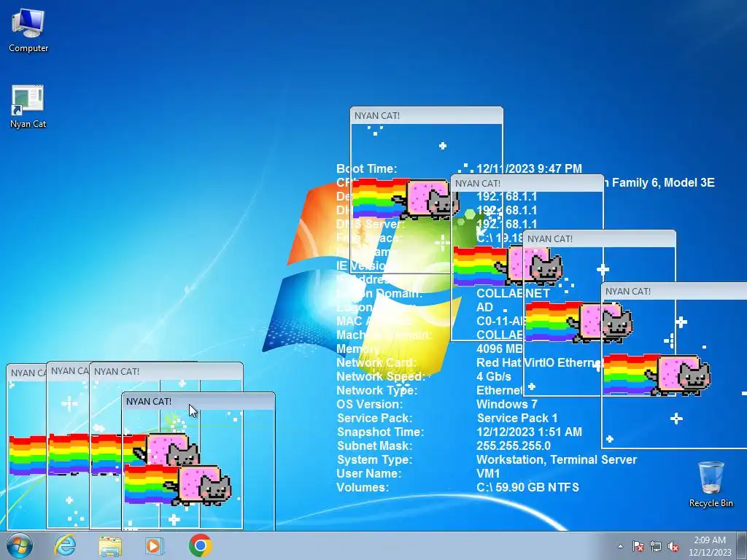Open the Windows Start menu orb
747x560 pixels.
(20, 545)
